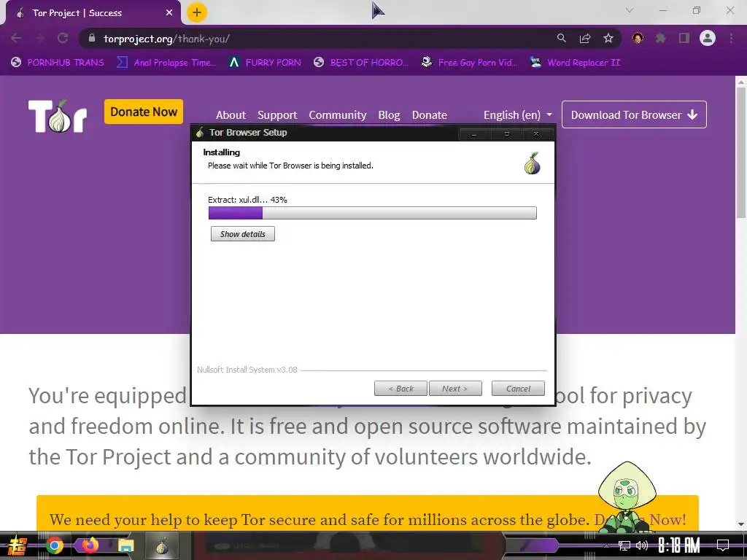Open the Donate nav link
Screen dimensions: 747x560
click(x=429, y=114)
